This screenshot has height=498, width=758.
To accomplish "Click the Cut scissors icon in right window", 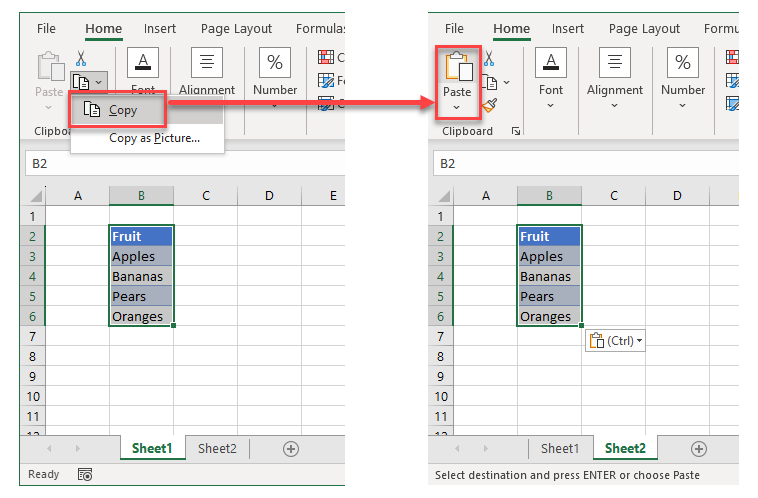I will 489,60.
